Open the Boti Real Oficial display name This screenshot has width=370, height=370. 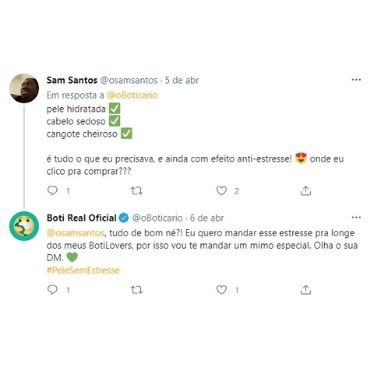tap(81, 218)
